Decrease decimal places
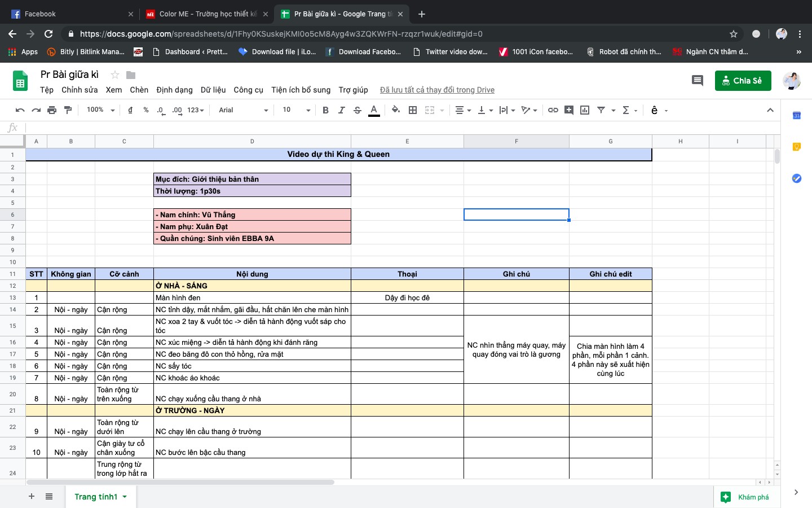The image size is (812, 508). click(161, 110)
